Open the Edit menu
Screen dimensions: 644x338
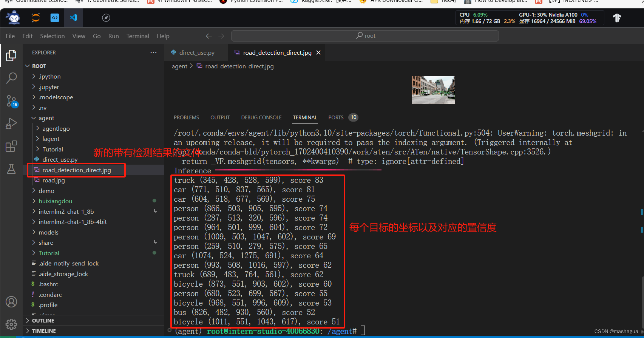point(28,36)
